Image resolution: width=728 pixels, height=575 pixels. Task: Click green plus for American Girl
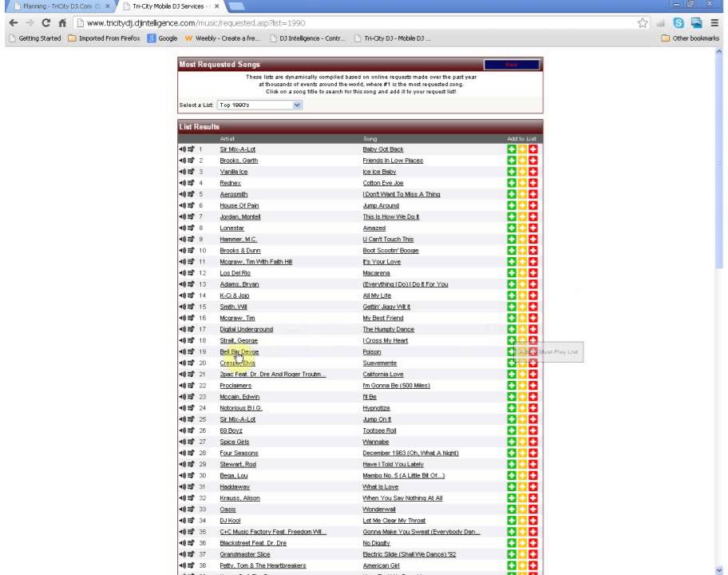coord(512,565)
